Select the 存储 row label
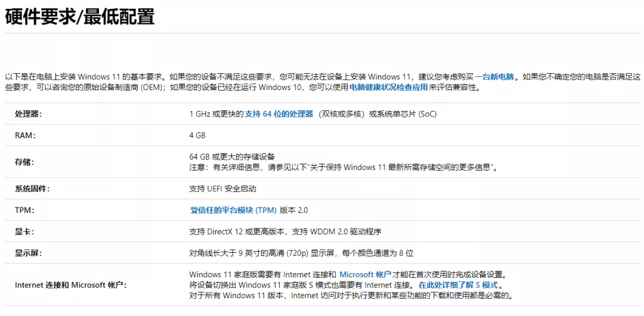Screen dimensions: 644x316 coord(24,162)
